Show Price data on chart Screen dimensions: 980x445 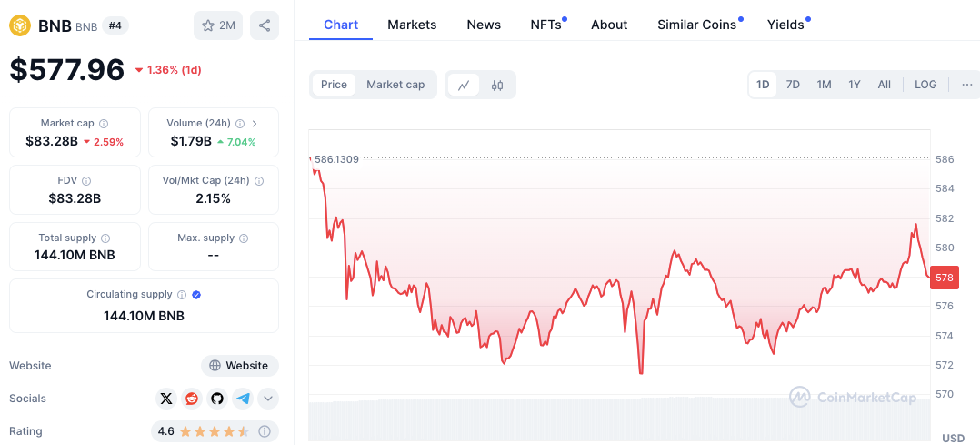(x=334, y=85)
